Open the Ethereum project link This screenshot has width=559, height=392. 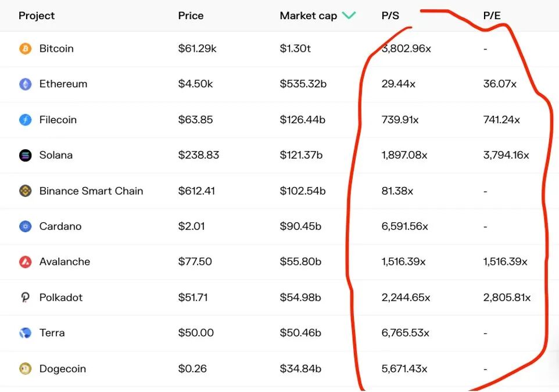tap(63, 84)
